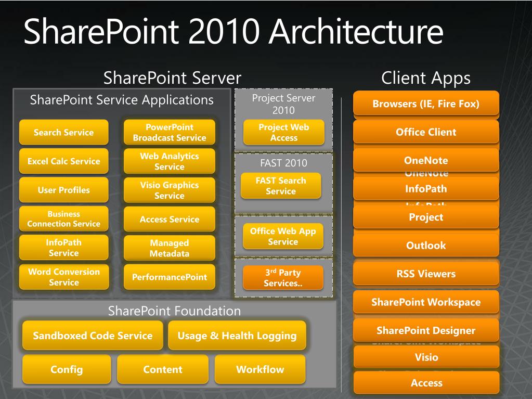Select the SharePoint Designer box
The width and height of the screenshot is (532, 399).
tap(426, 330)
